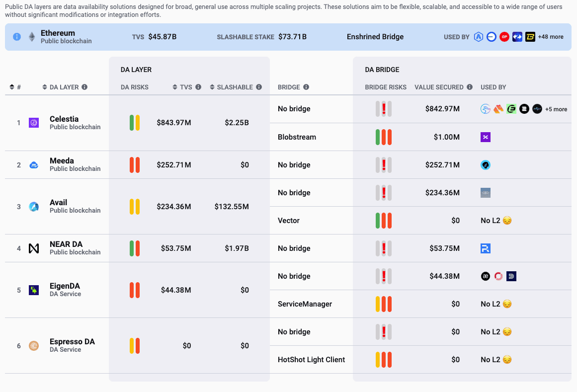Click the $842.97M value secured cell
This screenshot has height=392, width=577.
pyautogui.click(x=442, y=109)
